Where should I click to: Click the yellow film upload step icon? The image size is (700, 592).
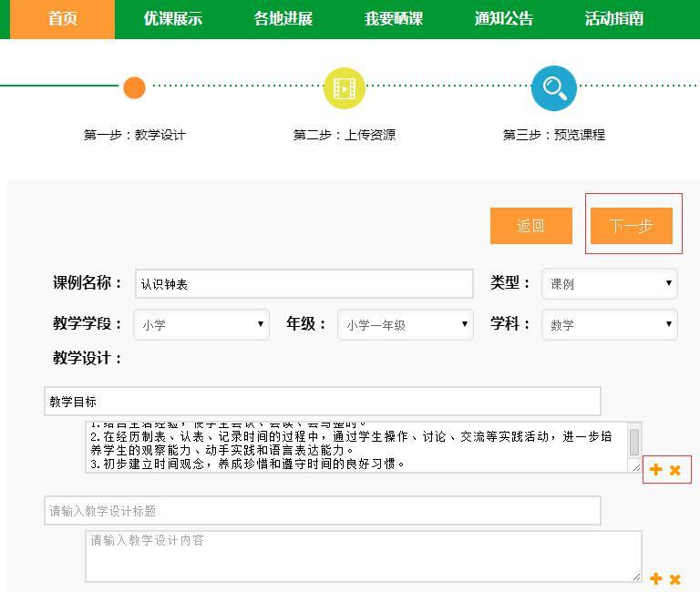pos(344,88)
